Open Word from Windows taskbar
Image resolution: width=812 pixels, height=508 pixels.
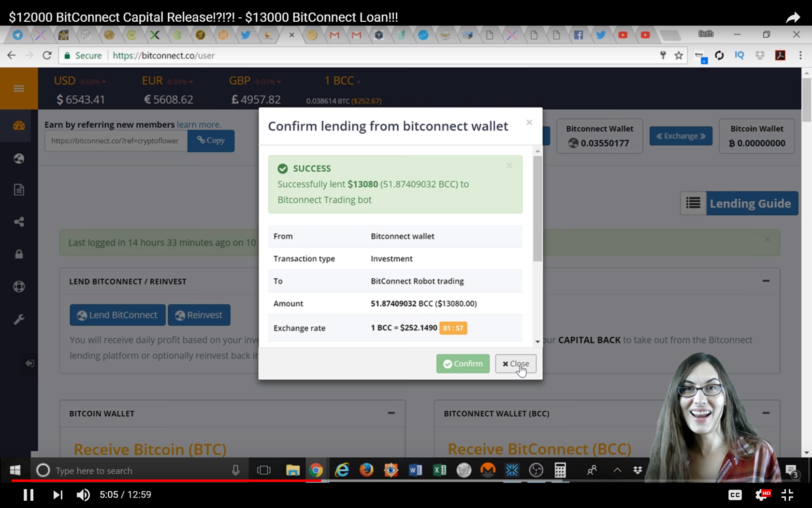[x=415, y=470]
